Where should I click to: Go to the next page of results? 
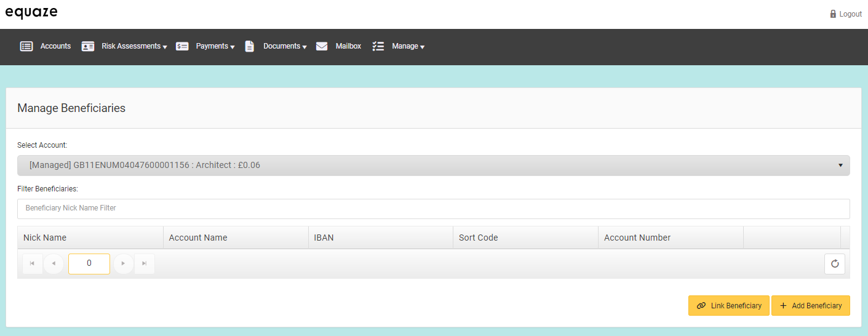(124, 263)
